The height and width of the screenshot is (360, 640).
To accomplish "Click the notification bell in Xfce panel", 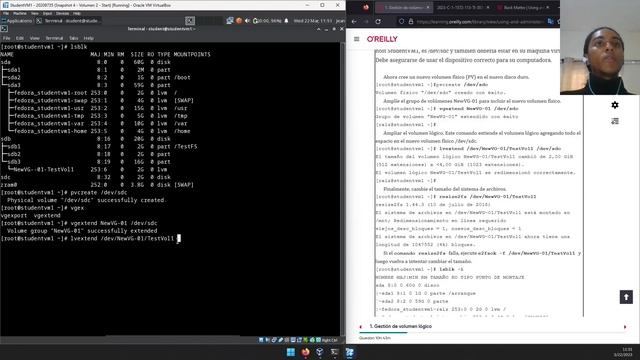I will click(286, 21).
